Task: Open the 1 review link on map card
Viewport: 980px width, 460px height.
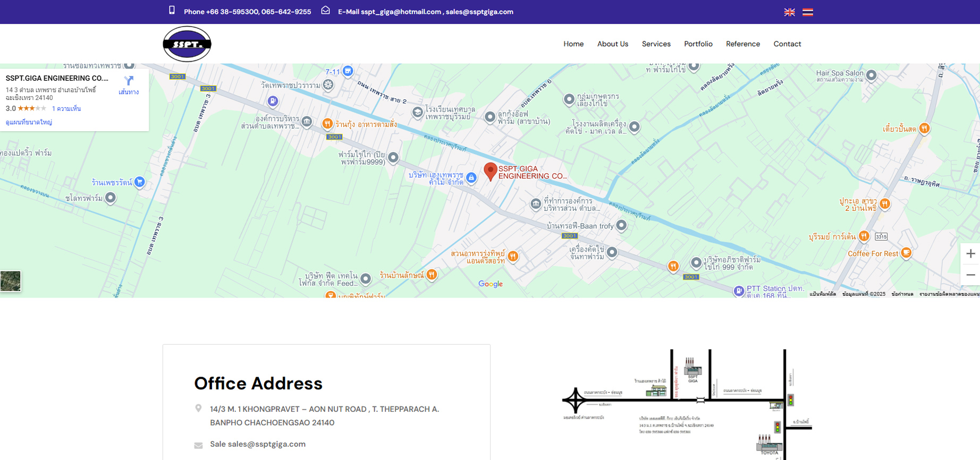Action: (x=66, y=109)
